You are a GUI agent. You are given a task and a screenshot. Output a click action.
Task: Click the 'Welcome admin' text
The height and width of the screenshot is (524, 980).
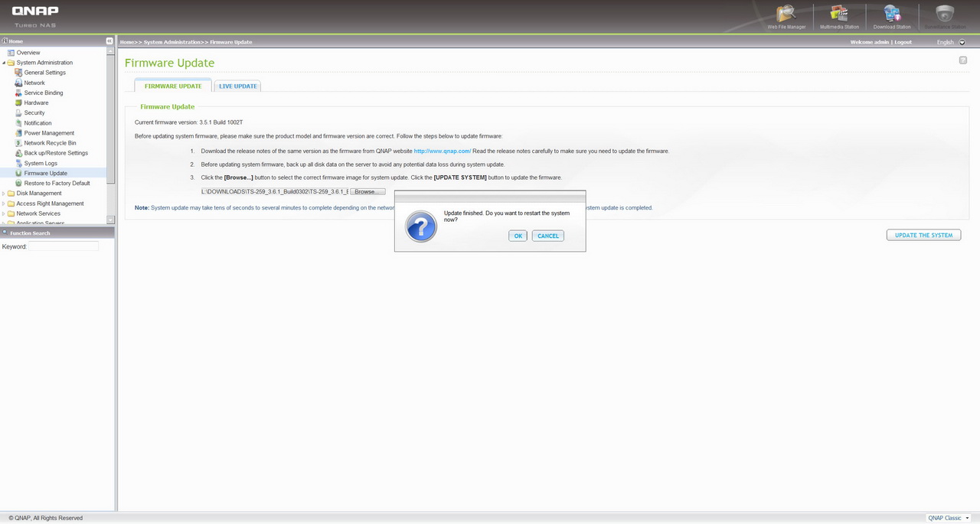pos(870,42)
